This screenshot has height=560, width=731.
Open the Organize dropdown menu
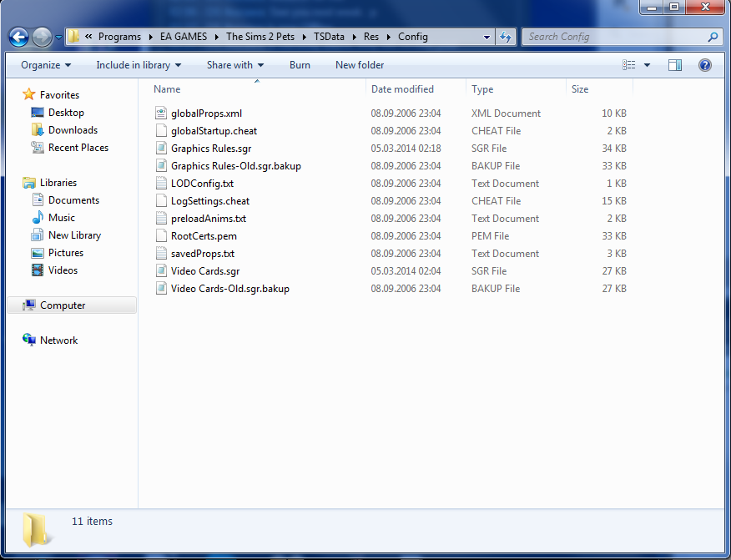click(x=46, y=65)
